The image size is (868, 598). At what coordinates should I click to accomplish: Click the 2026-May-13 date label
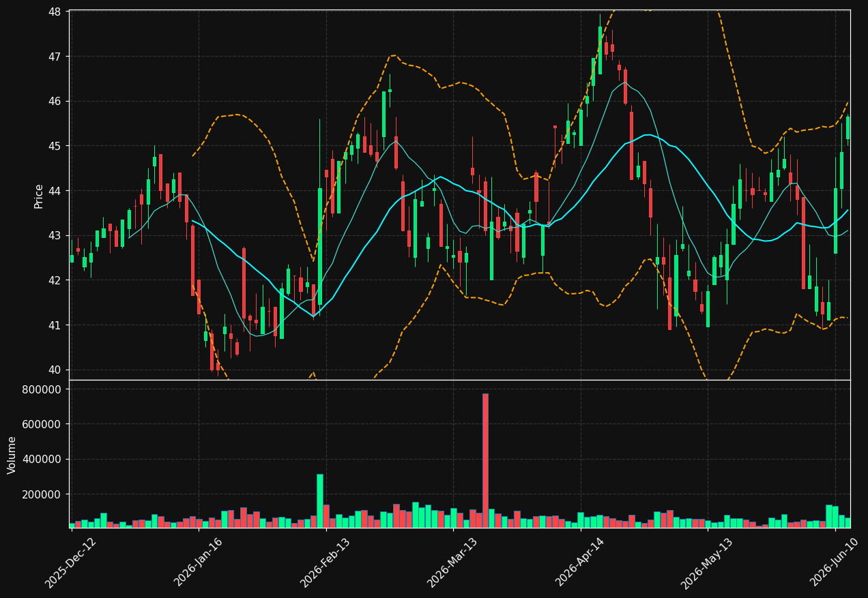tap(707, 563)
